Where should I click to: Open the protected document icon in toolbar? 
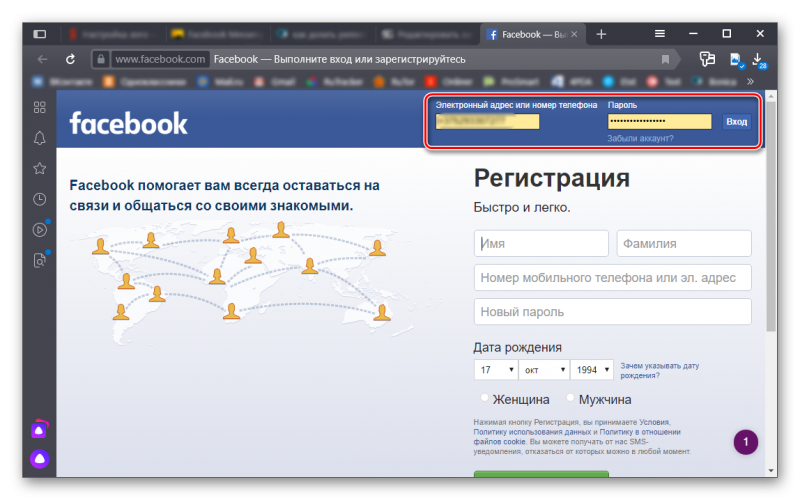tap(736, 60)
